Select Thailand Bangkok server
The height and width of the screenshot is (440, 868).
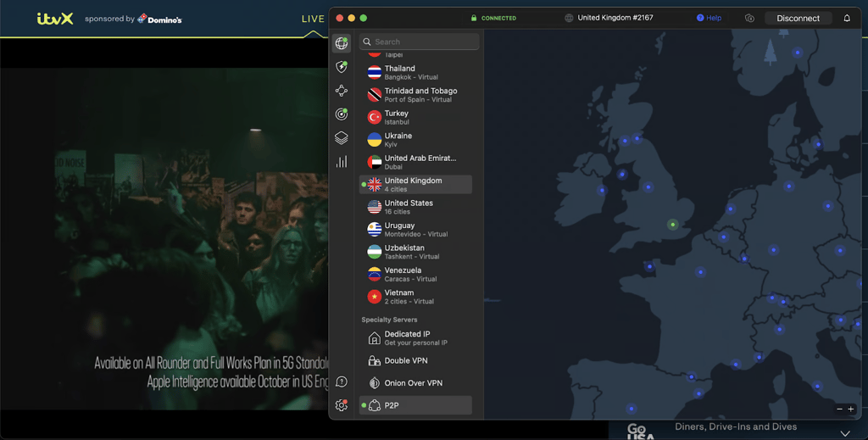tap(415, 73)
